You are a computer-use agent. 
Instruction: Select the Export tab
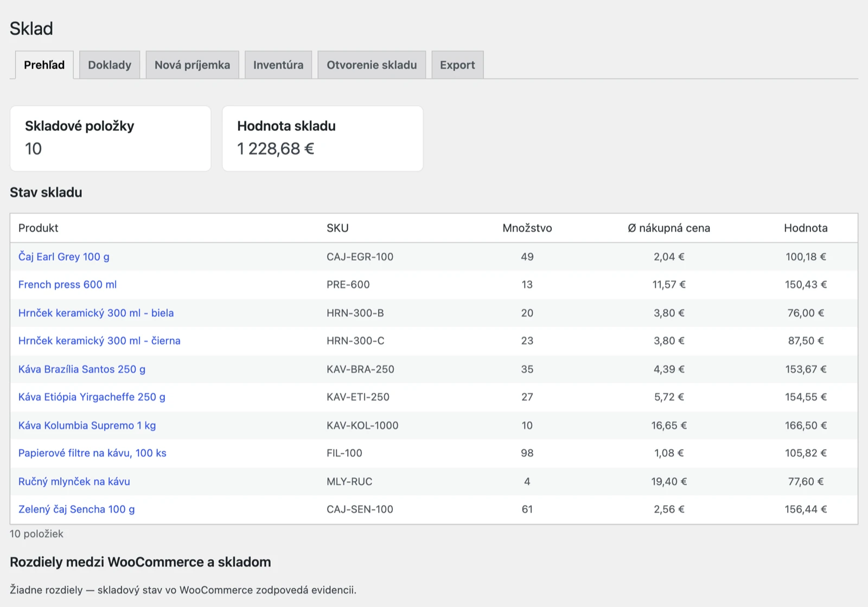tap(457, 65)
